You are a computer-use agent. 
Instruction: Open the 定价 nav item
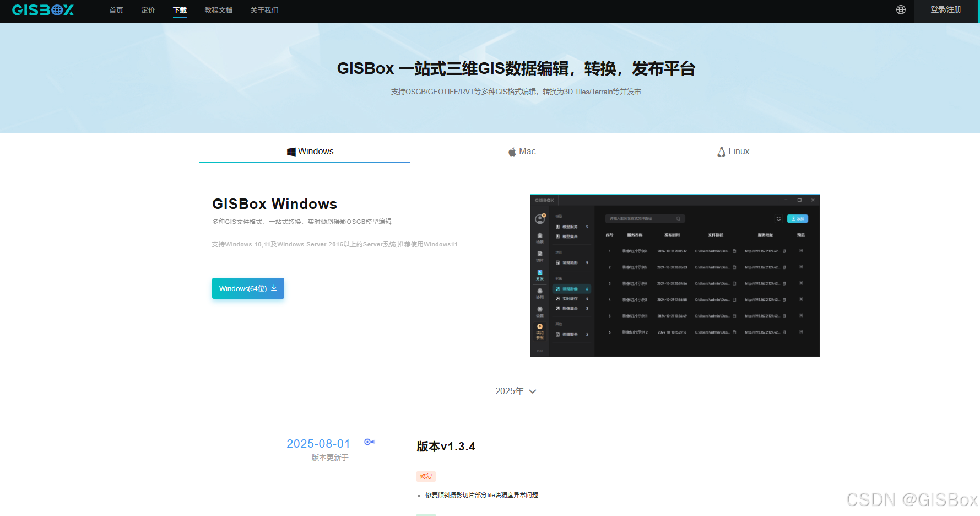[x=148, y=10]
